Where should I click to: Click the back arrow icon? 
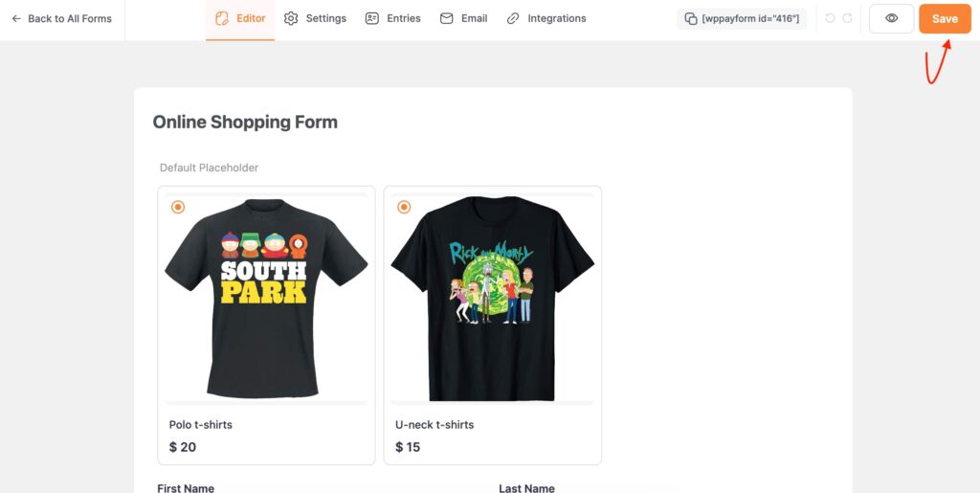[x=16, y=19]
